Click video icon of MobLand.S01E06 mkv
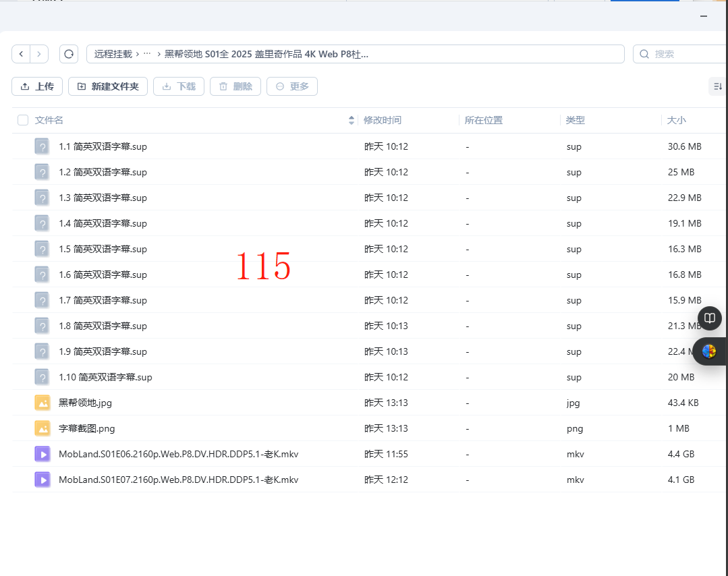This screenshot has width=728, height=576. coord(43,454)
